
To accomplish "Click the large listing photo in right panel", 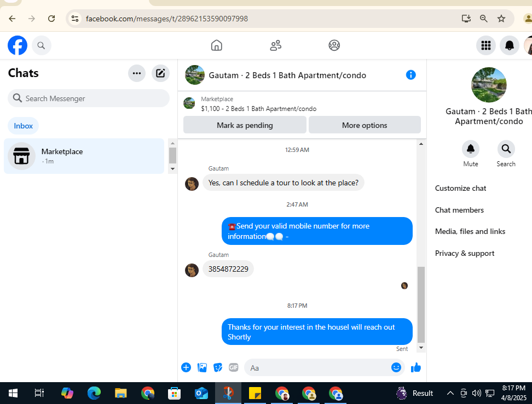I will coord(489,85).
